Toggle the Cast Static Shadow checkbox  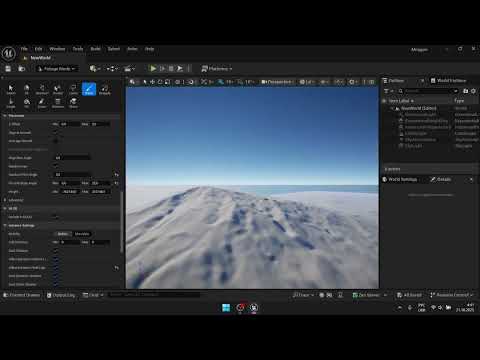coord(56,284)
